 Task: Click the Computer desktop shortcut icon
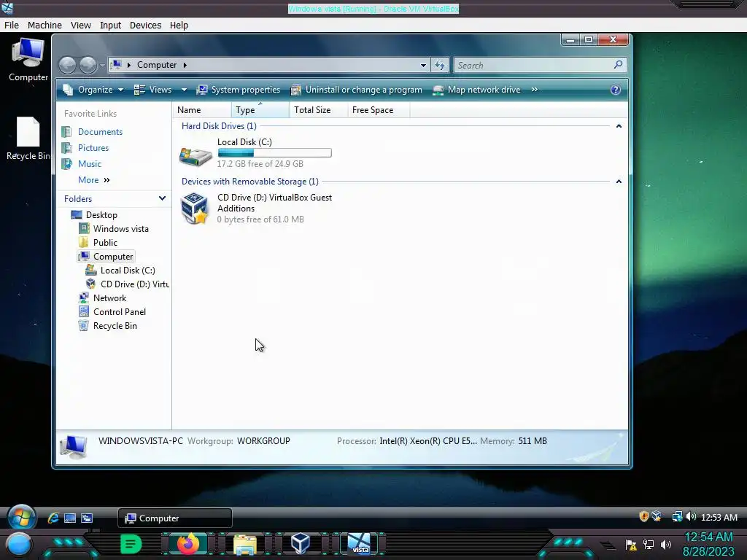[28, 60]
